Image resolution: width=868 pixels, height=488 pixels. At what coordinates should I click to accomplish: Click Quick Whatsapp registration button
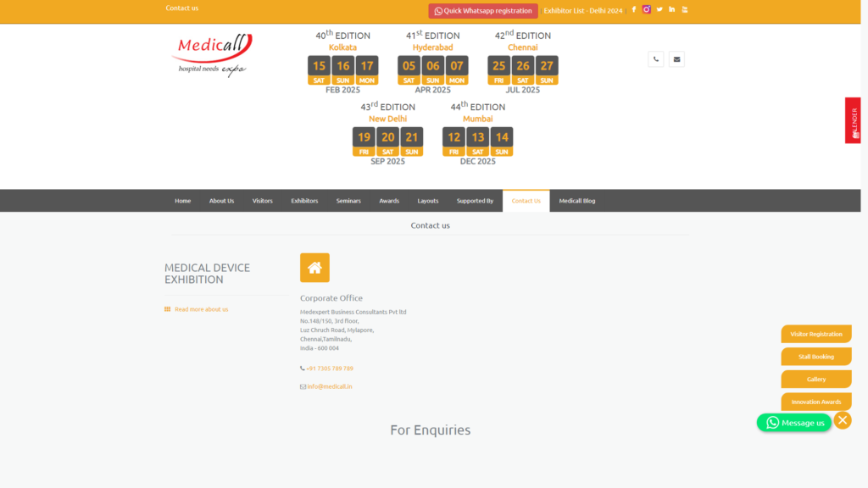pos(482,10)
